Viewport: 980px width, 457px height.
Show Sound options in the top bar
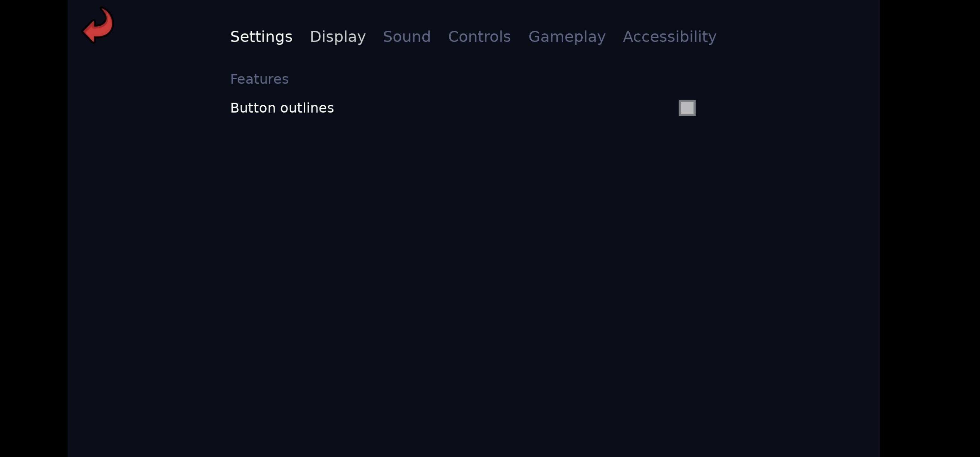(x=406, y=36)
